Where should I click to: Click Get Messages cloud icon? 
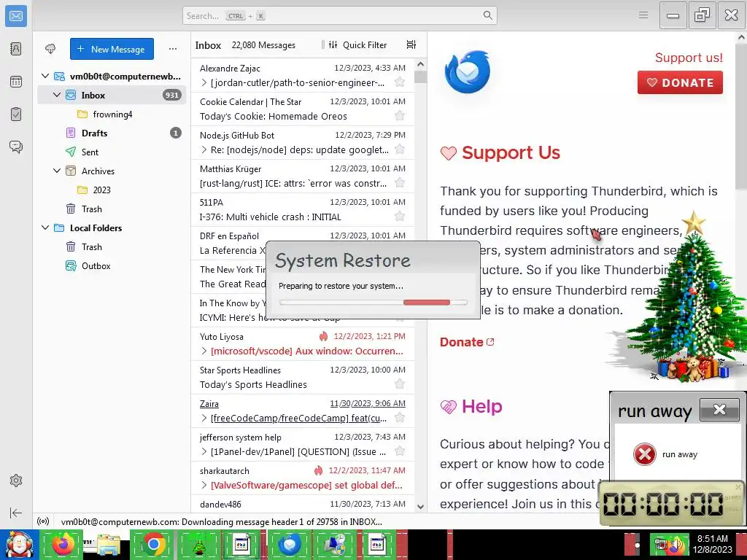[x=50, y=49]
